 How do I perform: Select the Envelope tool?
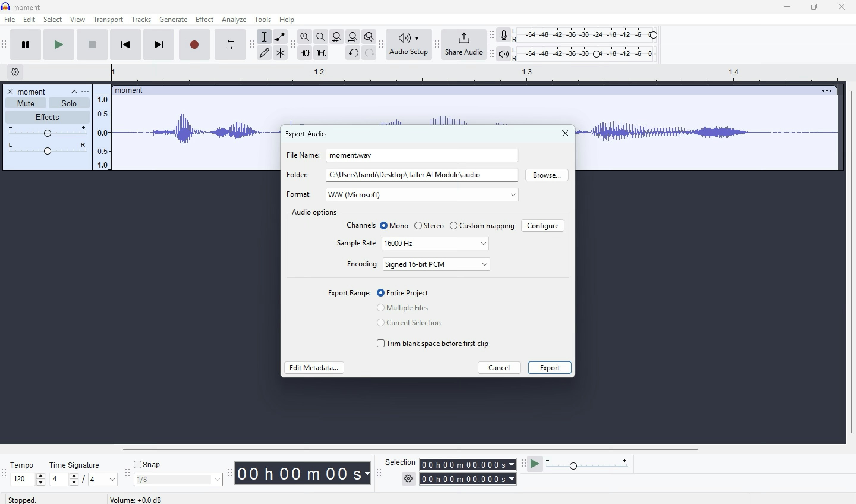[280, 37]
